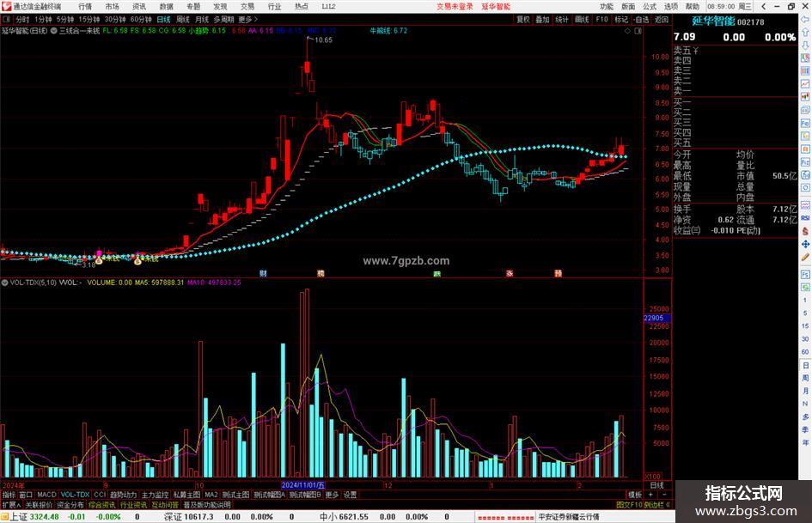The height and width of the screenshot is (523, 812).
Task: Click the + zoom in button
Action: (x=650, y=495)
